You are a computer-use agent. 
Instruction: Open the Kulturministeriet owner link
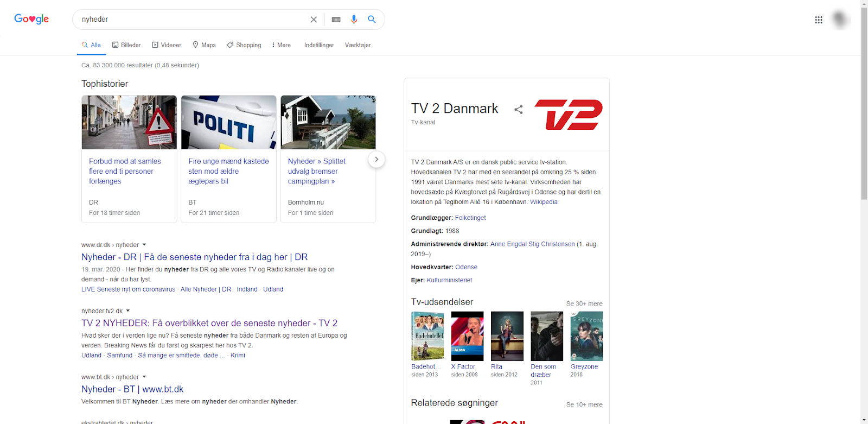click(449, 281)
